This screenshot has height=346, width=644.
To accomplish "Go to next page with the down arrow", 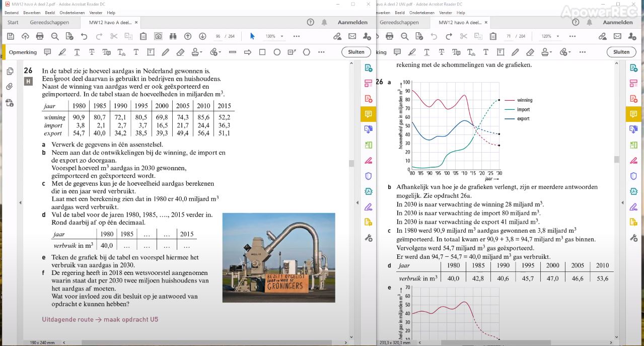I will click(x=202, y=36).
